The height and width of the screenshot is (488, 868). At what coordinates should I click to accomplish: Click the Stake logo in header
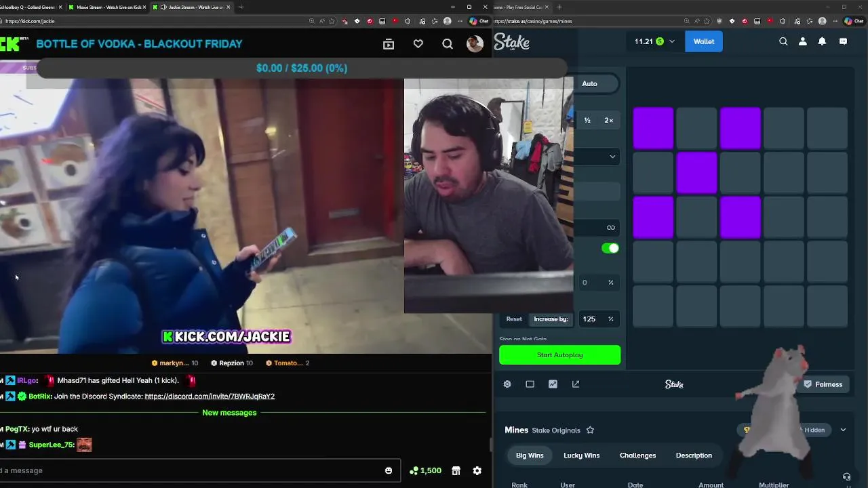(x=511, y=42)
